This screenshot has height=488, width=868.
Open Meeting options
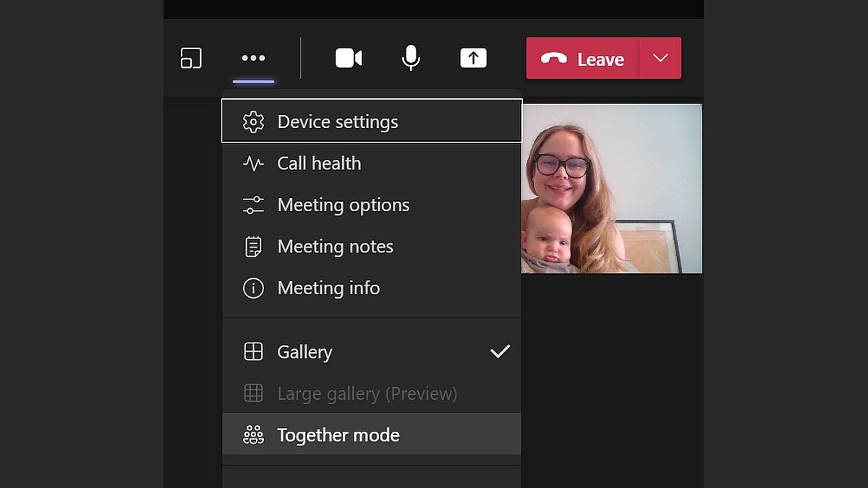[343, 205]
